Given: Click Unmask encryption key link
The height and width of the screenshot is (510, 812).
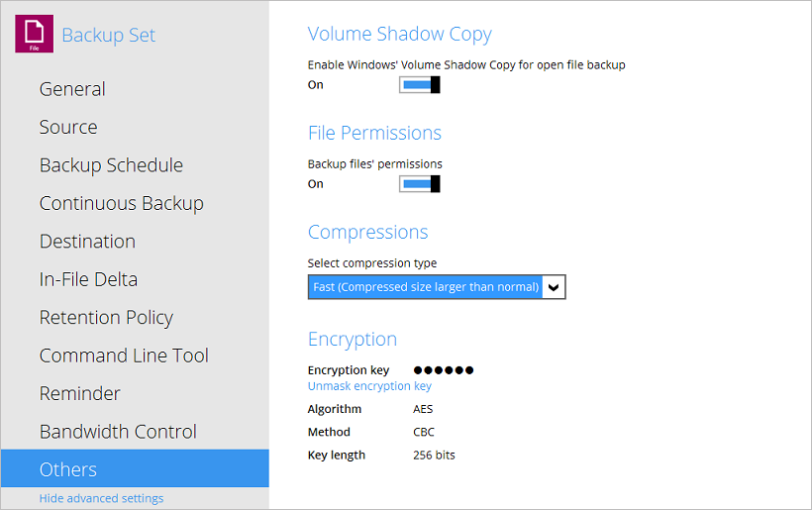Looking at the screenshot, I should click(369, 386).
